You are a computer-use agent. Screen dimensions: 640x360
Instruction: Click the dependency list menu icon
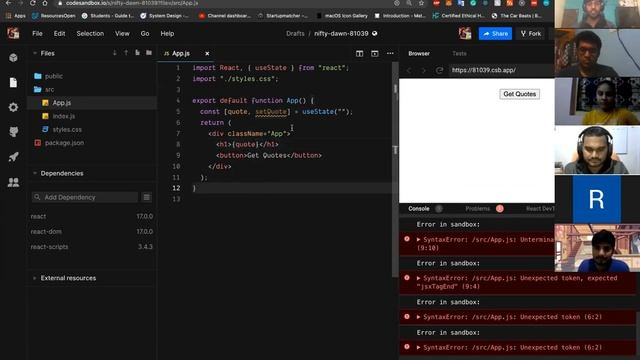147,197
